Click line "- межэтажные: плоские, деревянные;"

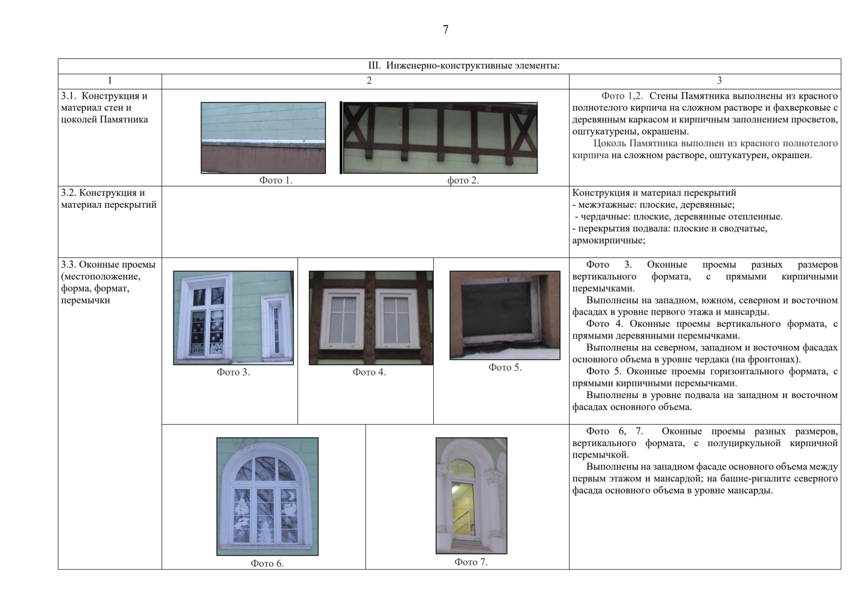point(654,205)
